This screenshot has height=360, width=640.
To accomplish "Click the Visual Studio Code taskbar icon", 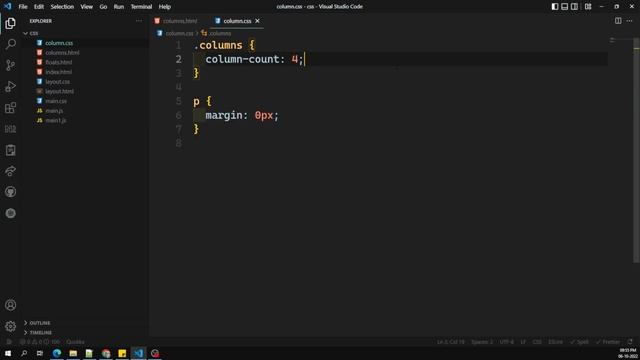I will [138, 353].
